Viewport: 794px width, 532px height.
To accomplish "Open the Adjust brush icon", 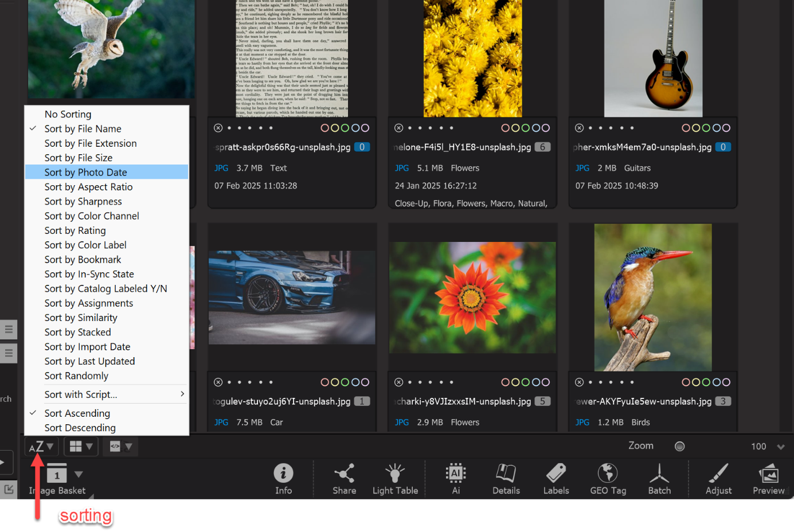I will click(718, 473).
